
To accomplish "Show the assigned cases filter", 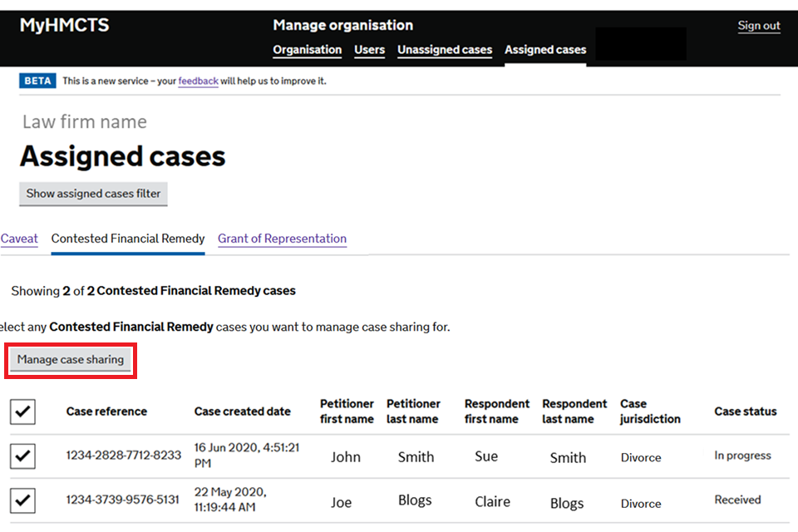I will (93, 194).
